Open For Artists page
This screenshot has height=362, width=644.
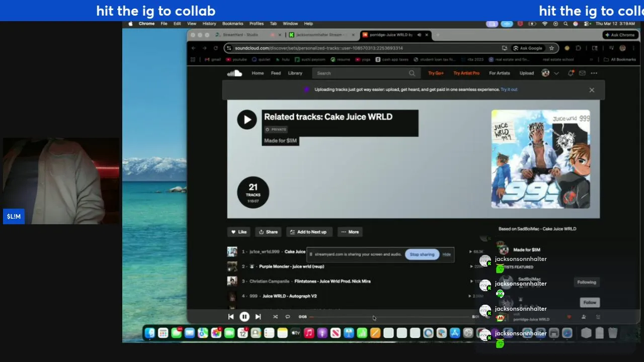500,73
